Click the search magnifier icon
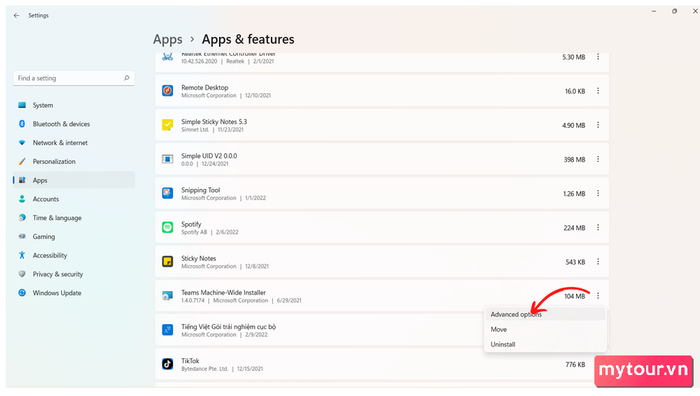 (x=126, y=78)
